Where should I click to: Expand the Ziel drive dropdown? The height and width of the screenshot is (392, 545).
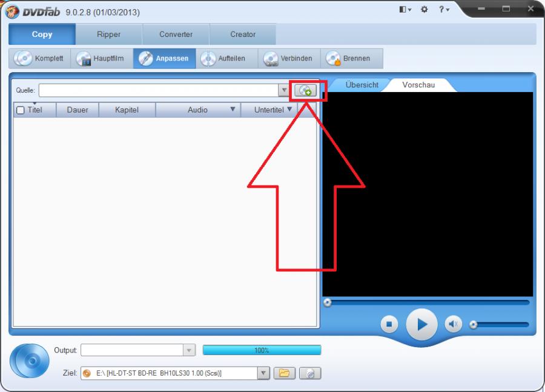click(x=263, y=373)
